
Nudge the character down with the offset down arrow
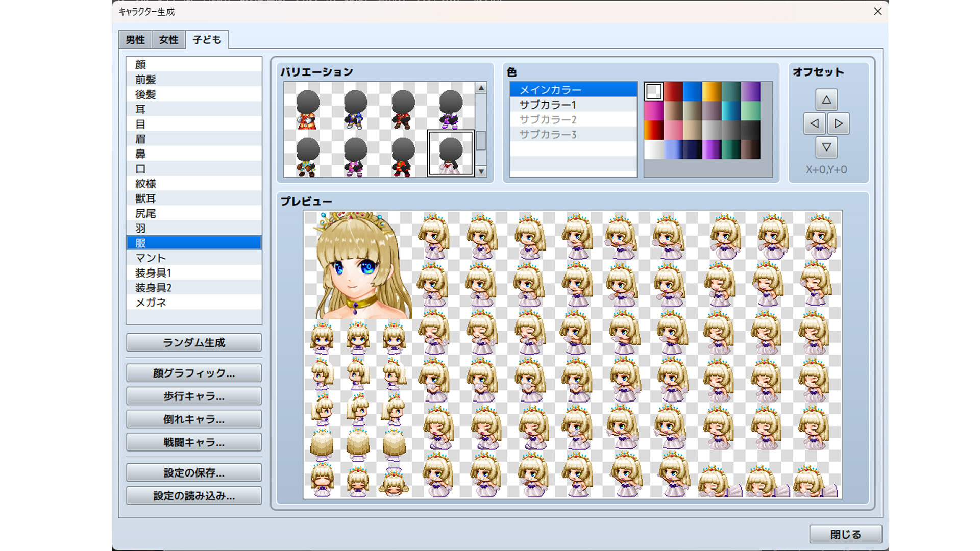(826, 148)
